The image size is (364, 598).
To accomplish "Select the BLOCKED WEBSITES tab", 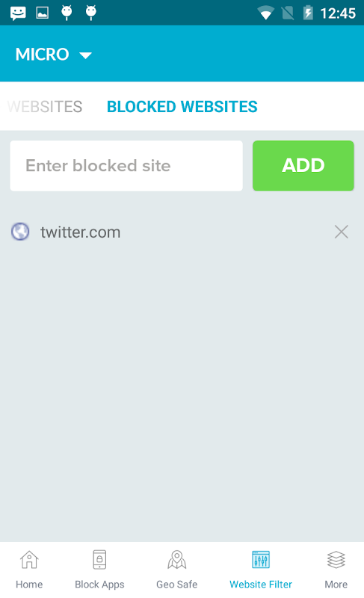I will tap(182, 107).
